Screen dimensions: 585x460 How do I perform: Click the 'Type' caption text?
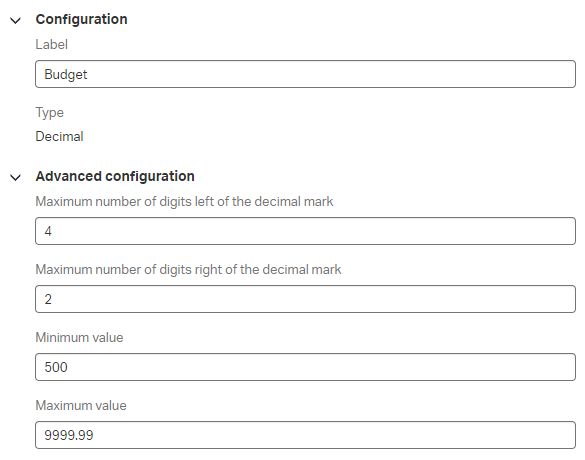[50, 113]
